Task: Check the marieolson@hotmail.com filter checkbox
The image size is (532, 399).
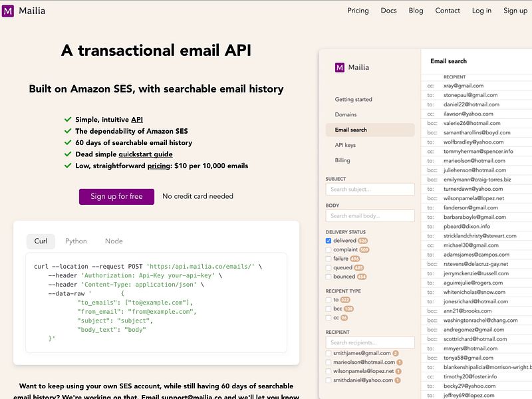Action: (x=329, y=362)
